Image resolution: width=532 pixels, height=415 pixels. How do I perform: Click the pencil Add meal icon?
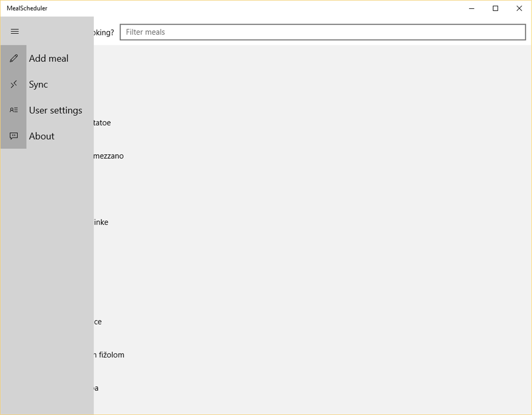tap(13, 58)
